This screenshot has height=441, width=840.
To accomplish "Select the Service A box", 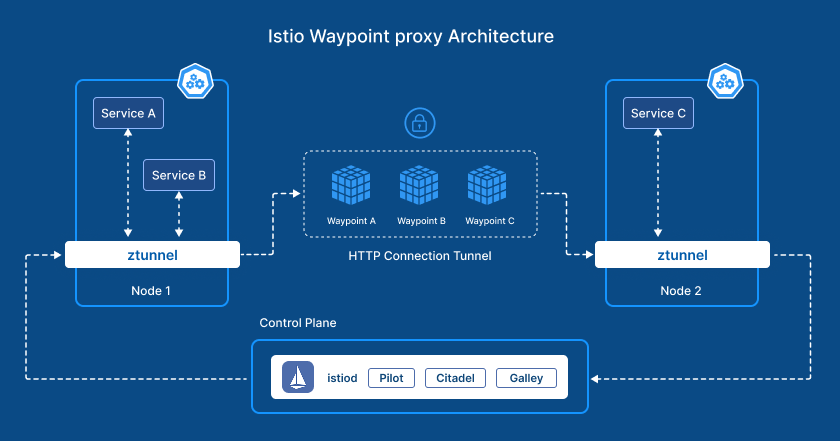I will pyautogui.click(x=129, y=113).
